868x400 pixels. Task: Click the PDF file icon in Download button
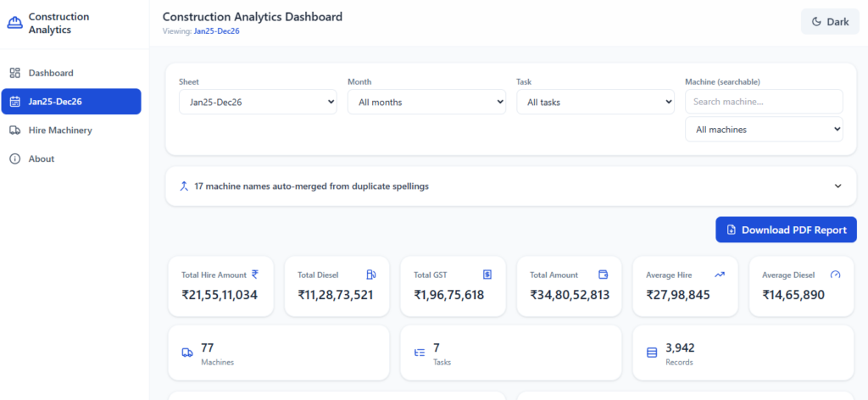pos(731,231)
